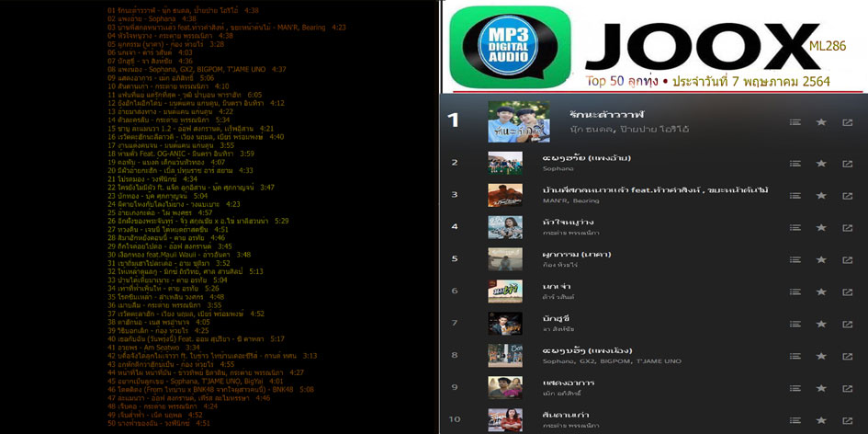Star track 10 in the chart
Image resolution: width=868 pixels, height=434 pixels.
[x=821, y=420]
